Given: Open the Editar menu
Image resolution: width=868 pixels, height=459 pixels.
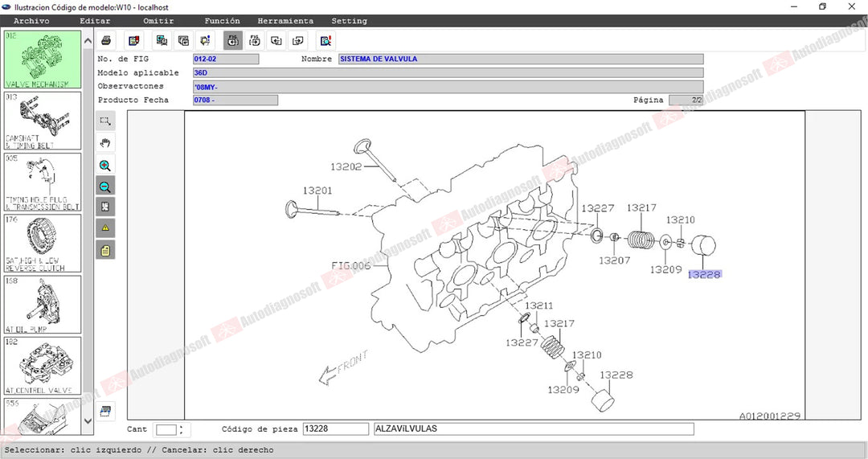Looking at the screenshot, I should pyautogui.click(x=95, y=21).
